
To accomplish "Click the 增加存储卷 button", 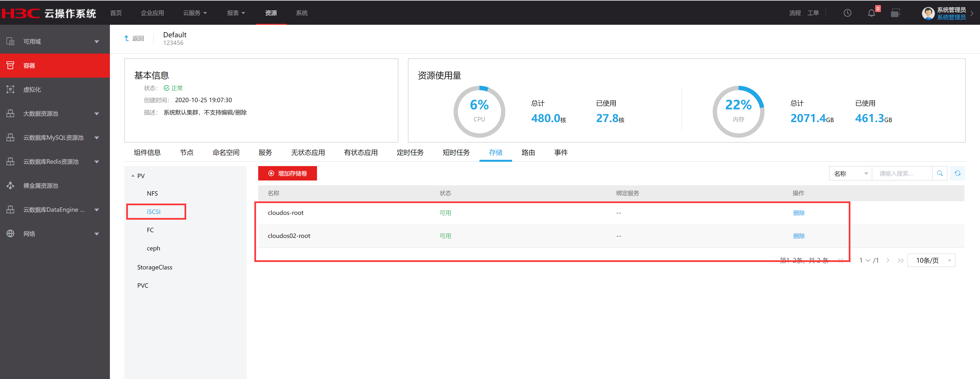I will tap(287, 174).
